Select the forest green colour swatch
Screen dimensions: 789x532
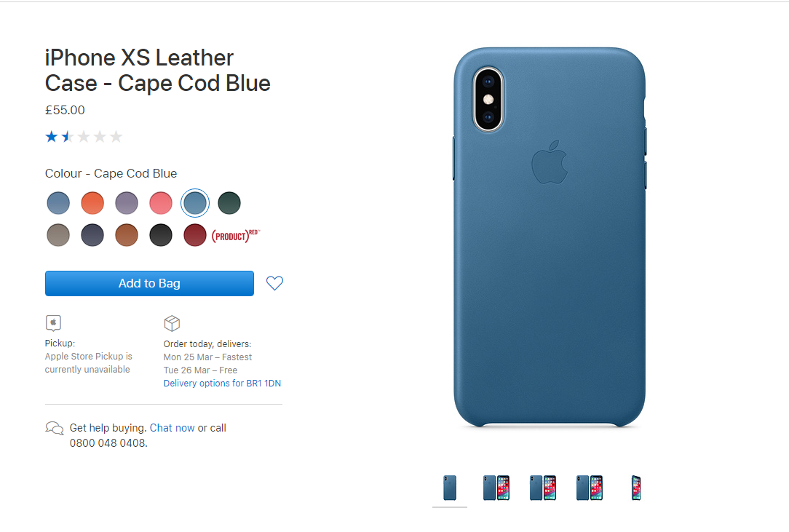(x=229, y=203)
